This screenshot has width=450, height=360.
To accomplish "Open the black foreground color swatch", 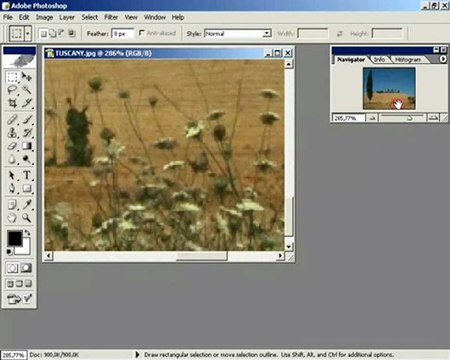I will point(14,238).
